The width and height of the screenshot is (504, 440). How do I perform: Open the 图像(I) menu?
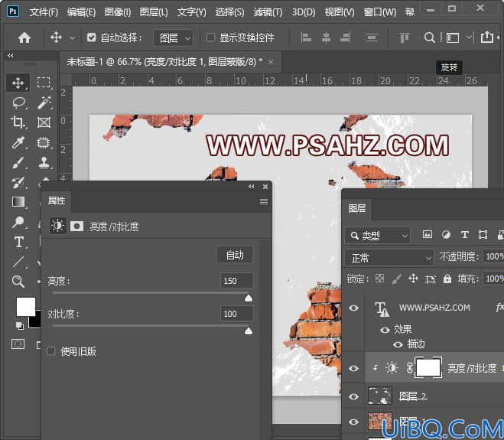(118, 12)
